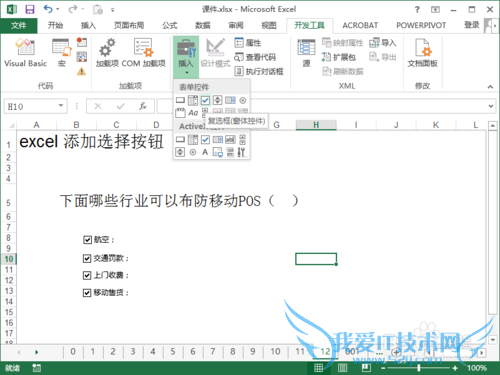Click the macro security warning icon
This screenshot has width=500, height=375.
[x=82, y=71]
